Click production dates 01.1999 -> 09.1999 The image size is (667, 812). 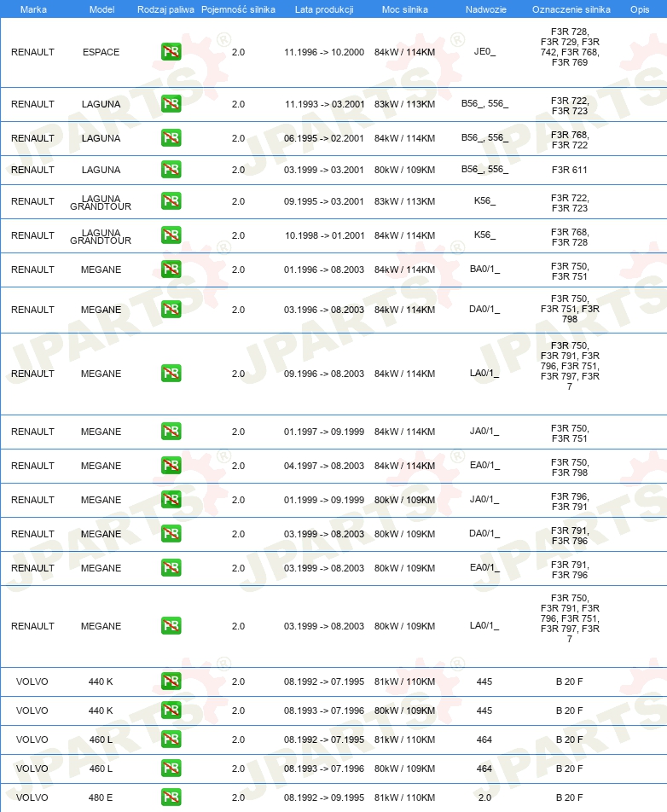[324, 500]
